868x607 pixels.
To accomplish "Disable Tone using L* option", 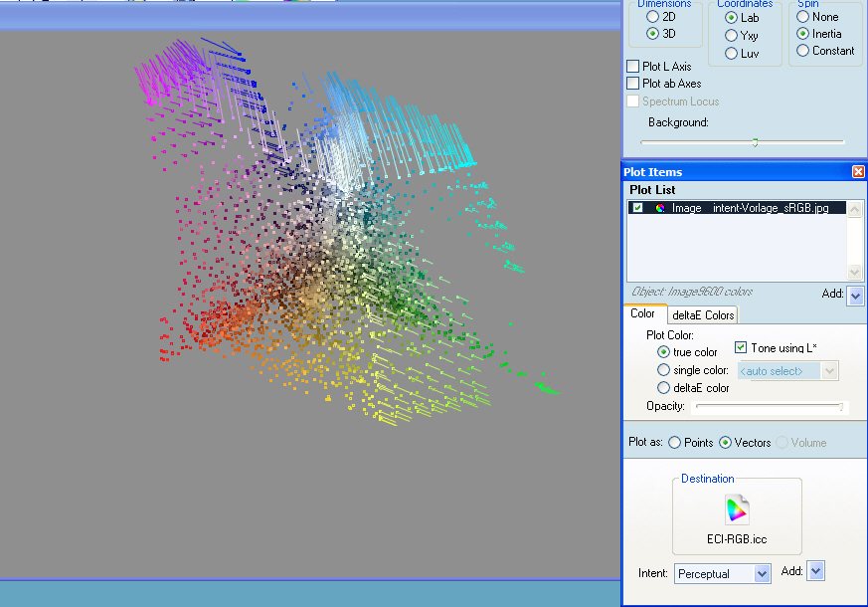I will 741,347.
